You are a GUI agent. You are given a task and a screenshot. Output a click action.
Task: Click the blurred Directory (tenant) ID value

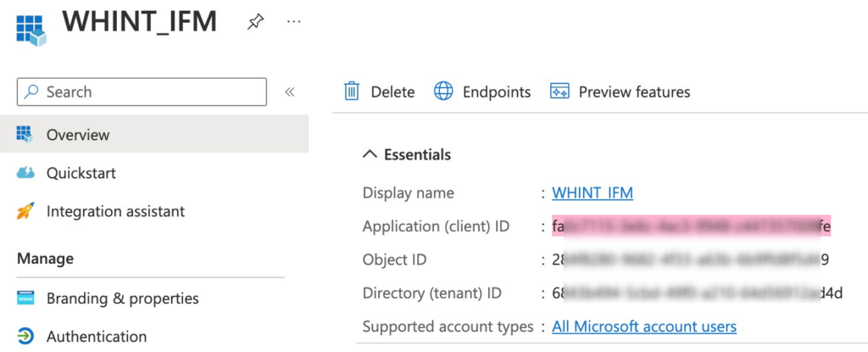pyautogui.click(x=697, y=293)
